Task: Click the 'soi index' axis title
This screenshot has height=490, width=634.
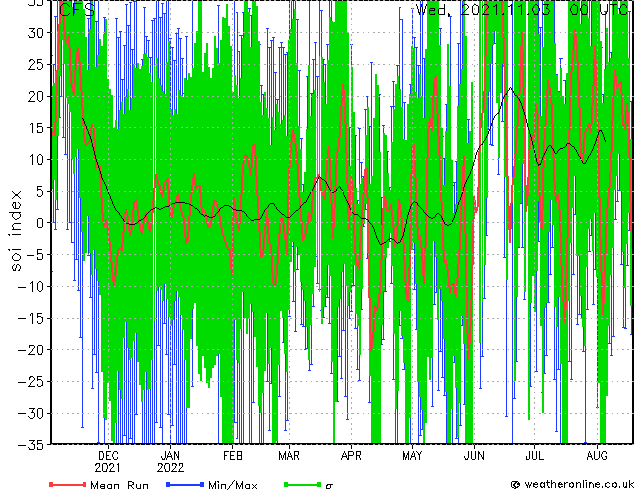Action: (x=16, y=231)
